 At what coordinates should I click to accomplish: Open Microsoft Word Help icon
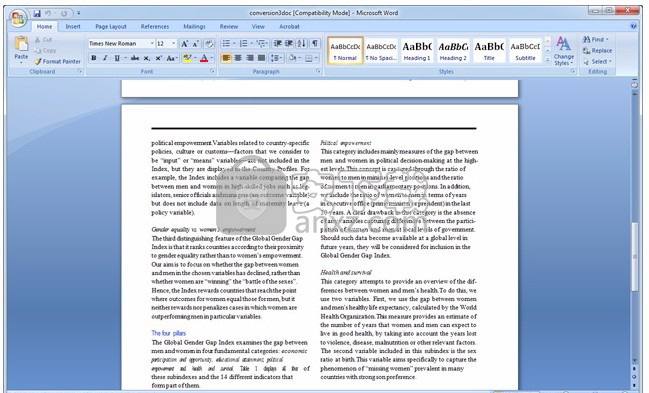[x=634, y=26]
